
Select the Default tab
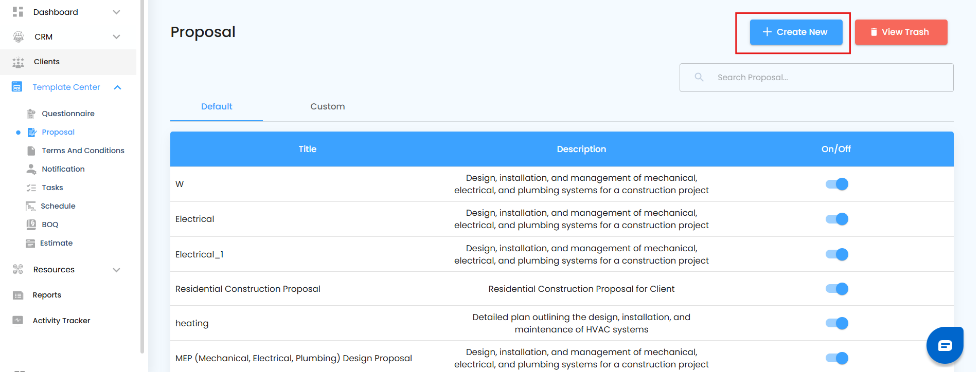click(x=217, y=106)
